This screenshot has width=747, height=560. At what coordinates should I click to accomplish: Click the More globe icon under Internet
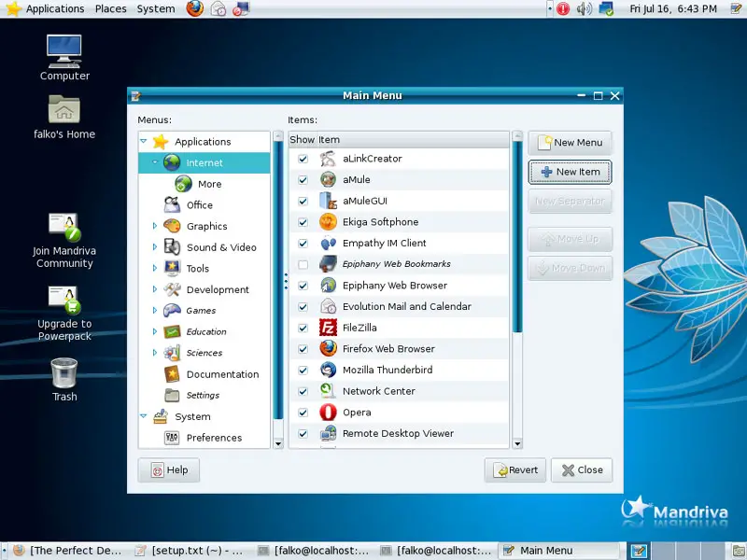point(183,184)
